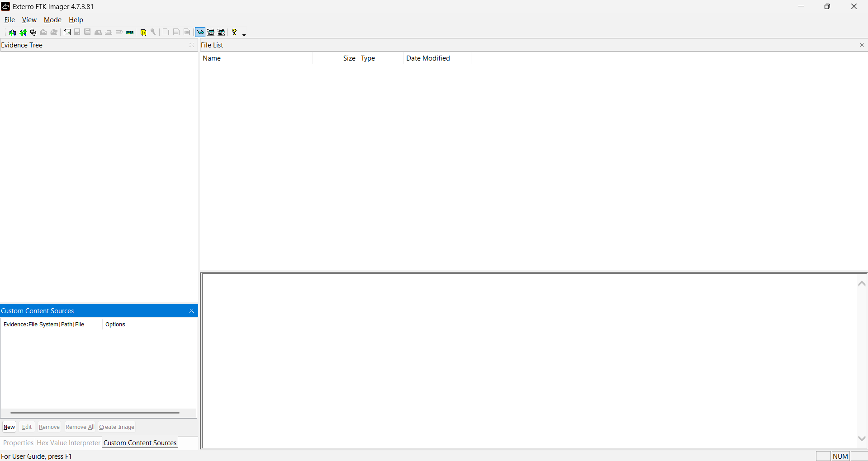Click Add All Attached Devices icon
This screenshot has height=461, width=868.
23,32
